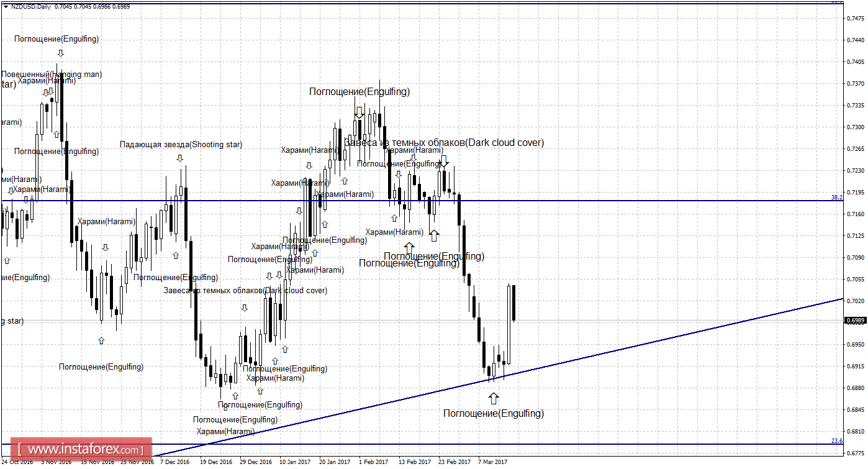Click the 23 Feb 2017 date label
The height and width of the screenshot is (469, 868).
coord(454,462)
